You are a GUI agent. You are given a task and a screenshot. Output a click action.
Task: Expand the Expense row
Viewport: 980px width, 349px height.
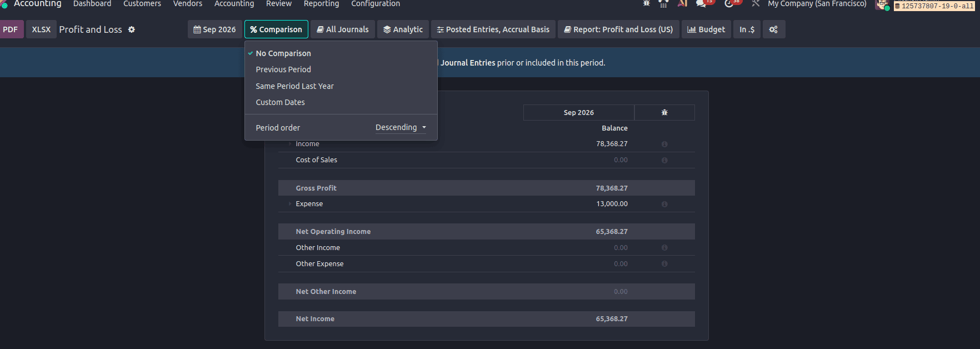(x=290, y=204)
